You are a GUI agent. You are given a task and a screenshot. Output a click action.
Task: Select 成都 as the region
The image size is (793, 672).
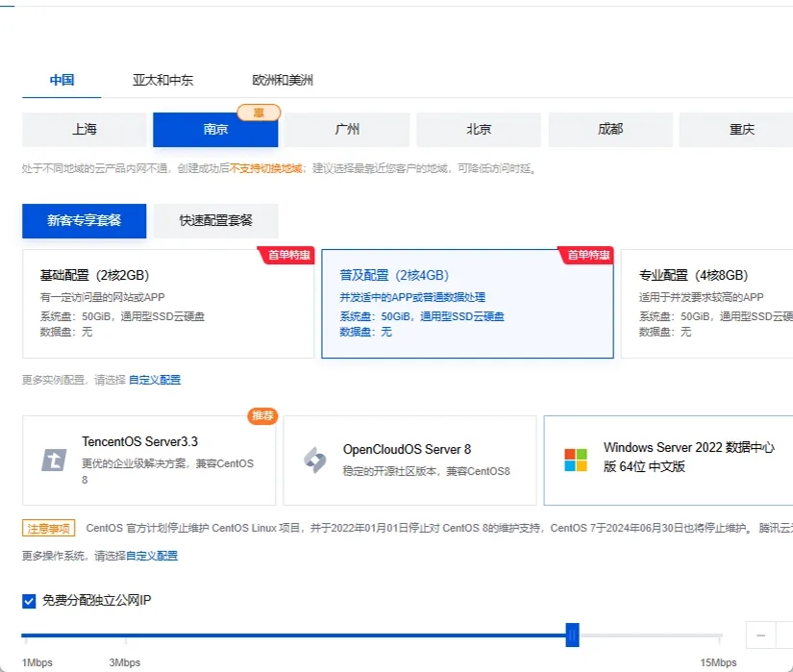click(609, 129)
